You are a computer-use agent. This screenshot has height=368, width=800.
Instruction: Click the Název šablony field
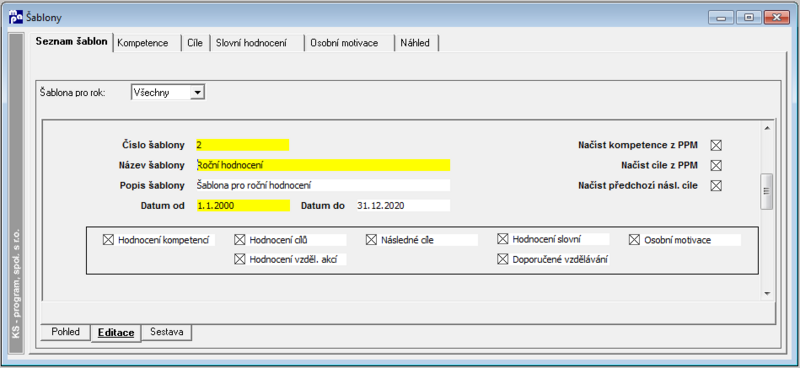click(323, 165)
